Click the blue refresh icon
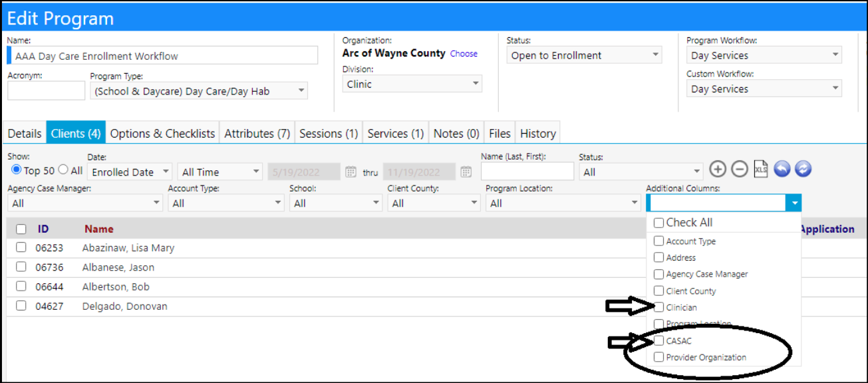 [x=803, y=170]
